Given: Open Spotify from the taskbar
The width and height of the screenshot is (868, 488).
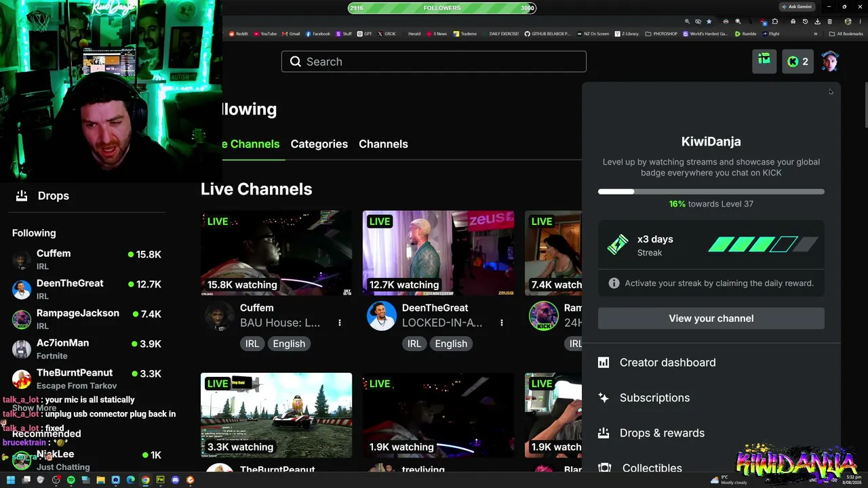Looking at the screenshot, I should click(x=71, y=480).
